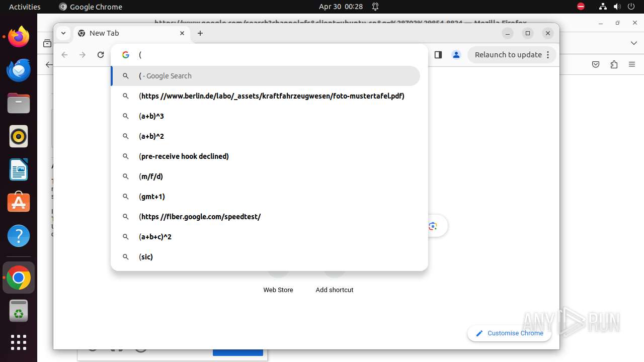This screenshot has width=644, height=362.
Task: Select the New Tab tab
Action: [x=131, y=33]
